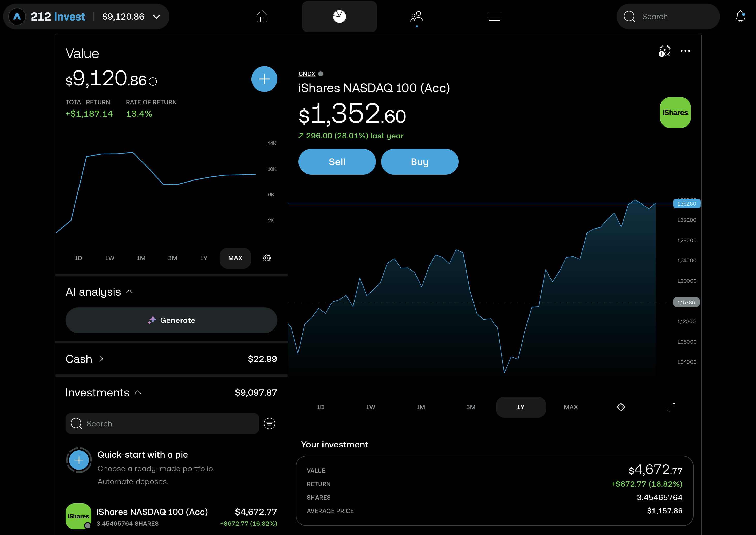Click the investments filter icon
Viewport: 756px width, 535px height.
point(270,423)
